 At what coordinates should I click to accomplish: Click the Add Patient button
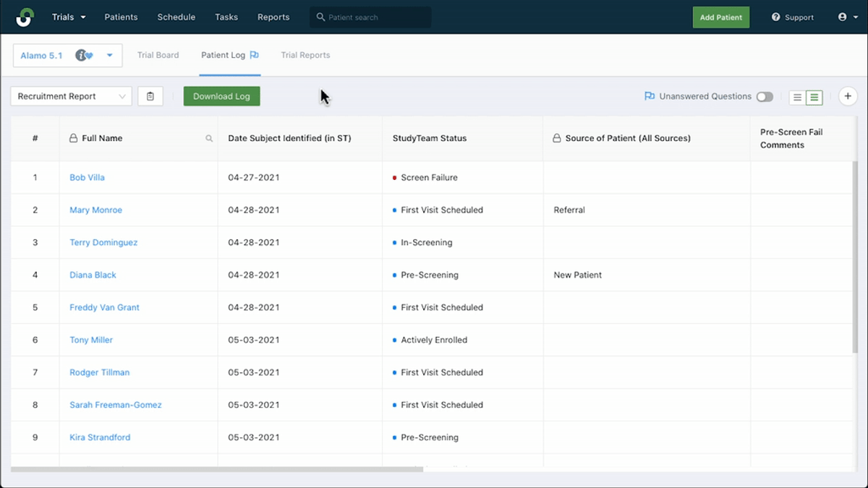point(721,17)
